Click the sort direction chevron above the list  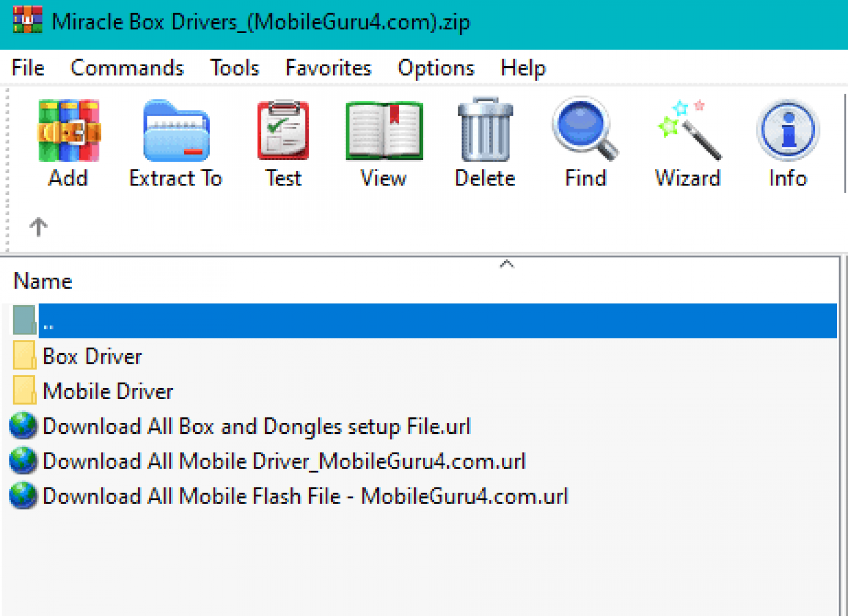point(507,264)
